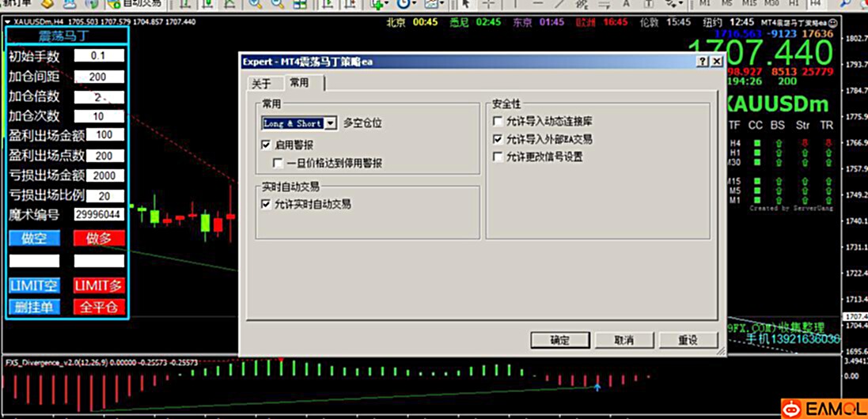The image size is (868, 419).
Task: Click the 初始手数 input field
Action: [99, 56]
